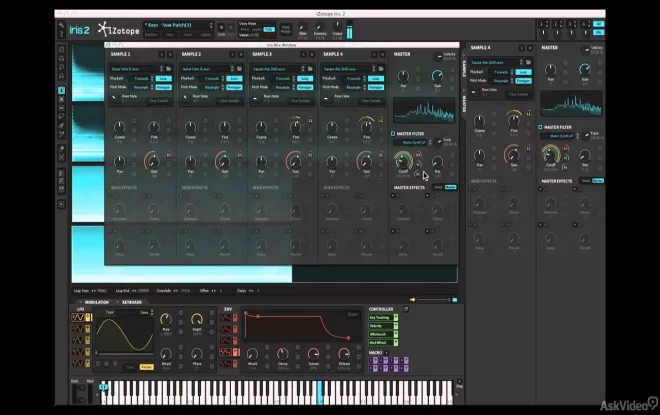Click the highlighted key on piano keyboard
This screenshot has width=660, height=415.
click(x=319, y=392)
